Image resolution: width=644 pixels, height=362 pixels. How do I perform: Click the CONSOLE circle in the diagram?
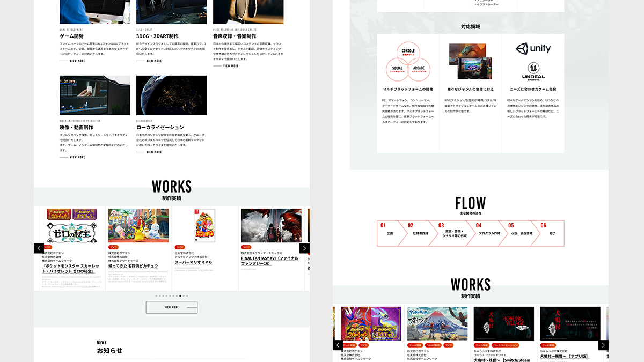pos(408,54)
